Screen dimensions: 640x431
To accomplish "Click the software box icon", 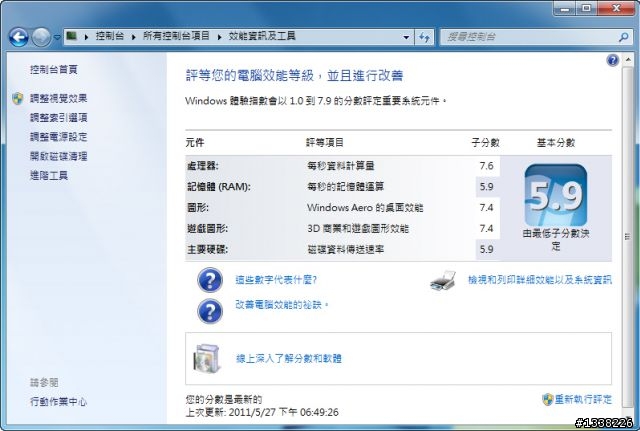I will (207, 359).
